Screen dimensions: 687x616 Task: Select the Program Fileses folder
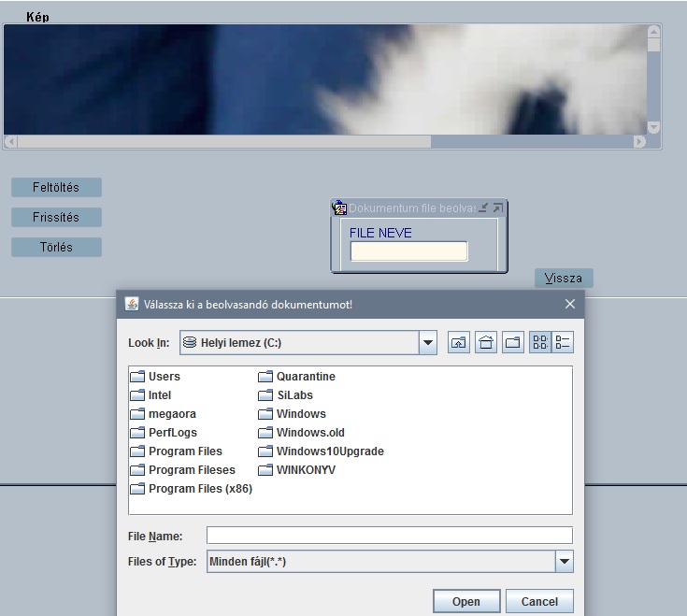coord(182,470)
